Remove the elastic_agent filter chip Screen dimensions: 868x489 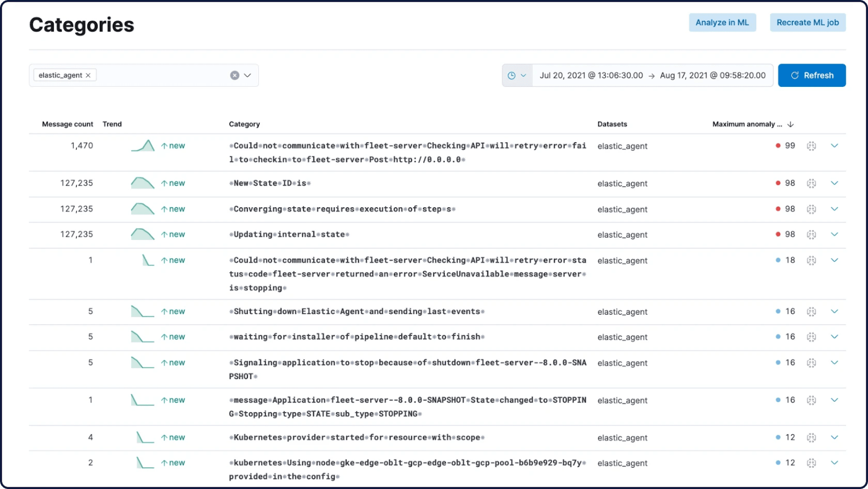click(88, 75)
